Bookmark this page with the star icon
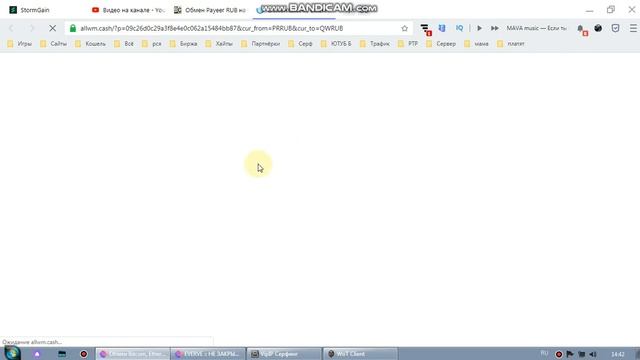 click(x=404, y=28)
